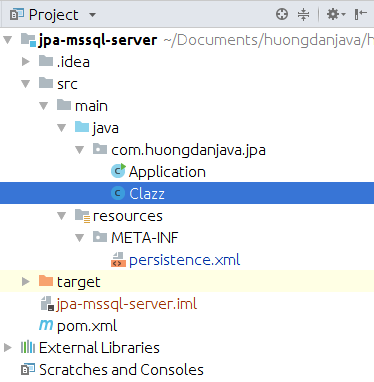Select the src folder label
Image resolution: width=374 pixels, height=382 pixels.
point(67,84)
